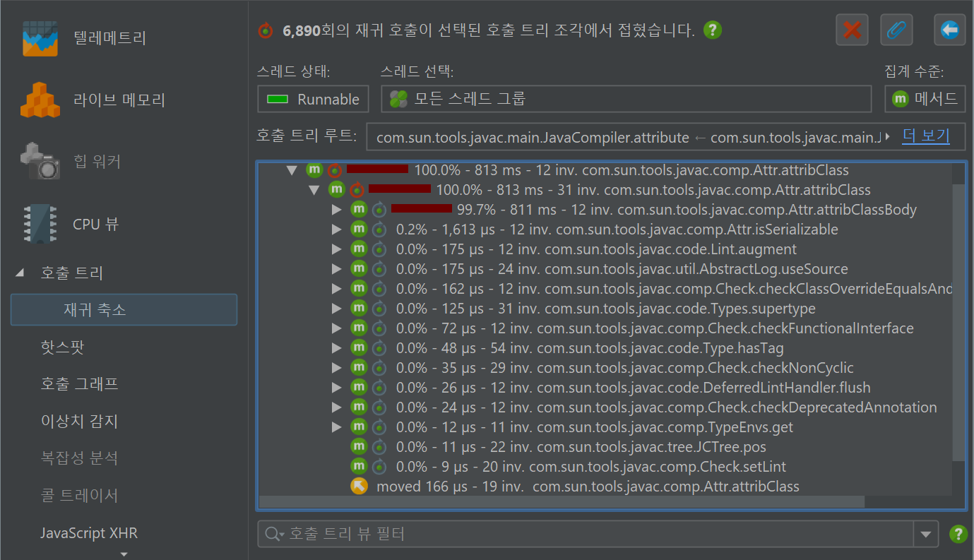Click method icon of Attr.isSerializable row

pyautogui.click(x=360, y=230)
